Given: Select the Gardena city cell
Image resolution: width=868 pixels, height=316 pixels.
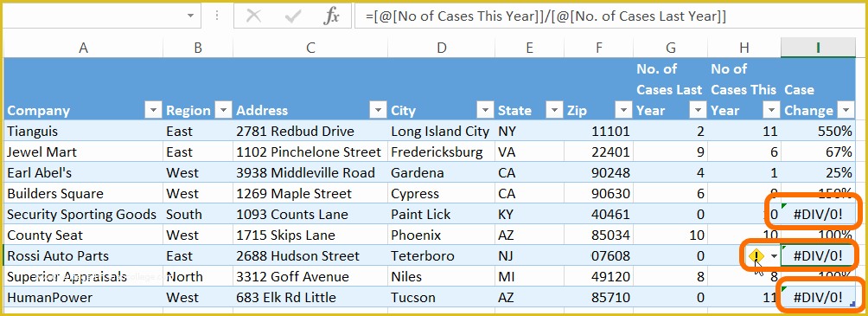Looking at the screenshot, I should [441, 172].
